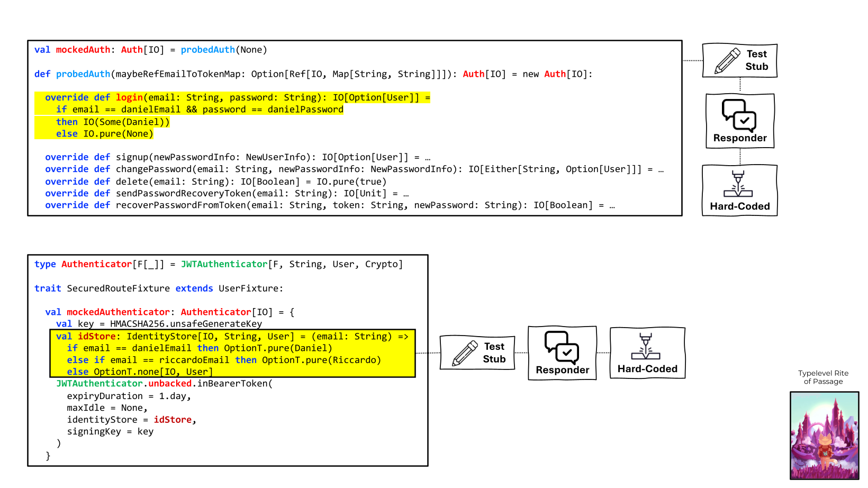Click the 'def probedAuth' definition name

(x=83, y=74)
